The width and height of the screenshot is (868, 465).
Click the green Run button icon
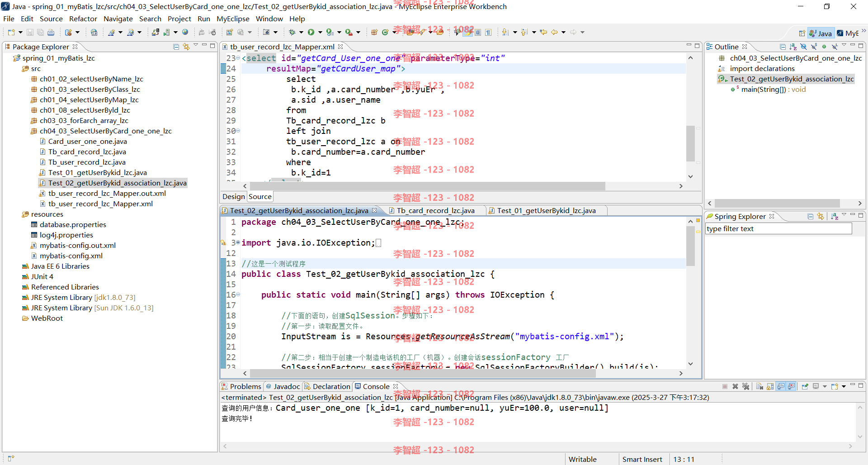(311, 32)
